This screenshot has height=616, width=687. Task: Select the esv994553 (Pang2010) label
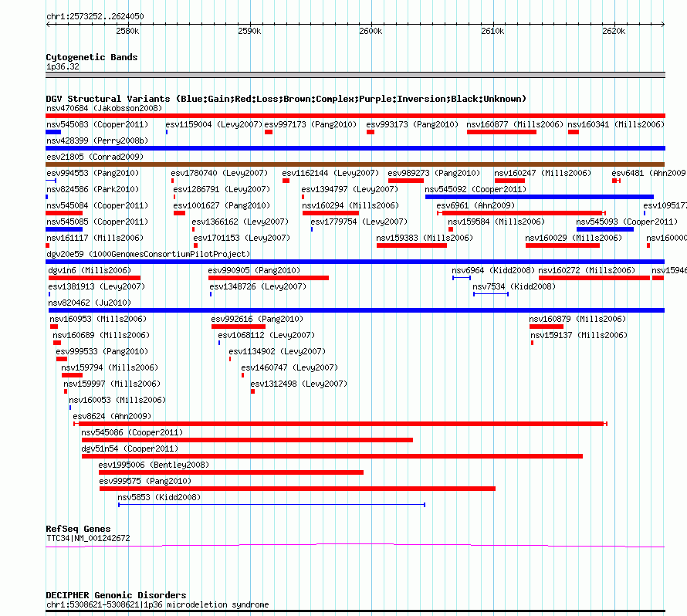tap(93, 173)
